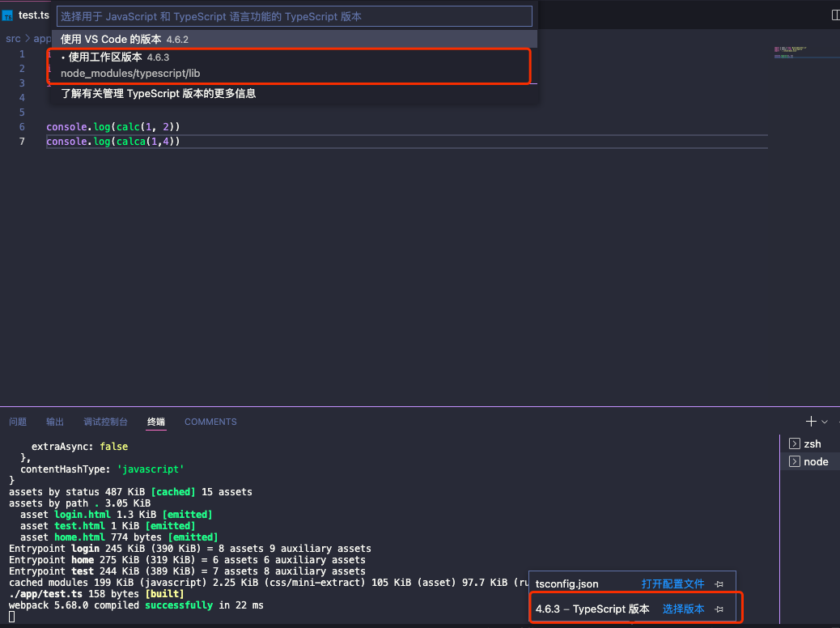Viewport: 840px width, 628px height.
Task: Click line number 6 in gutter
Action: click(x=22, y=127)
